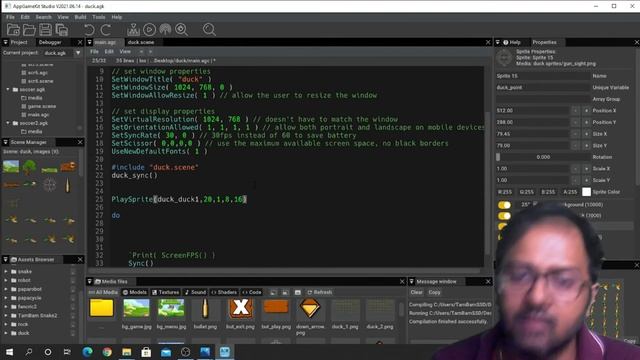Open the Search menu
Viewport: 640px width, 360px height.
pos(43,17)
